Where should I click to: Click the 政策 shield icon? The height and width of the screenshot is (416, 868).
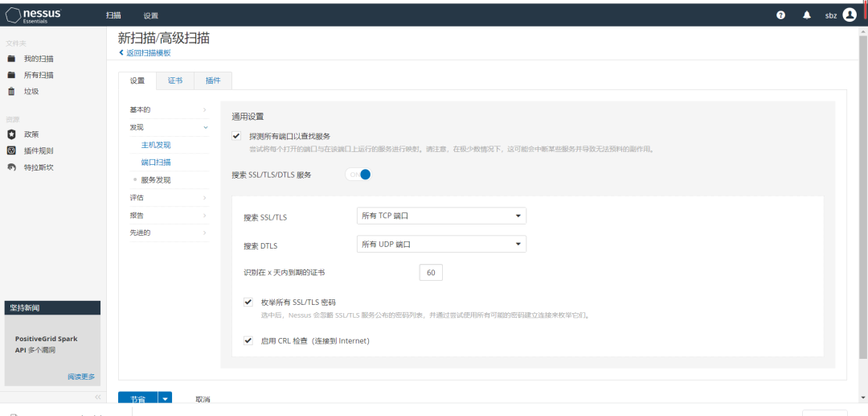pos(11,134)
